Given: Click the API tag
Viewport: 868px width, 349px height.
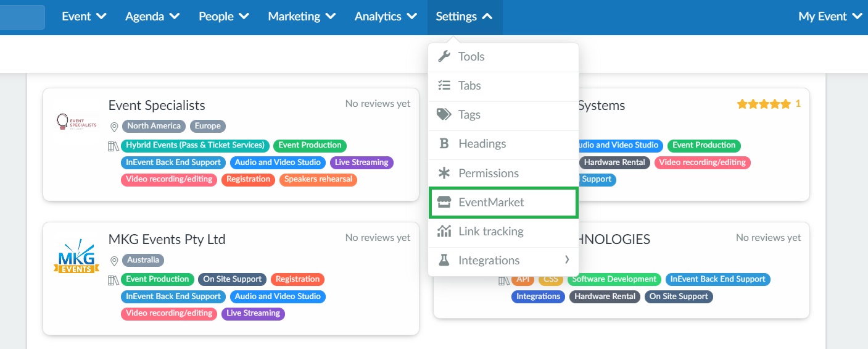Looking at the screenshot, I should click(523, 279).
